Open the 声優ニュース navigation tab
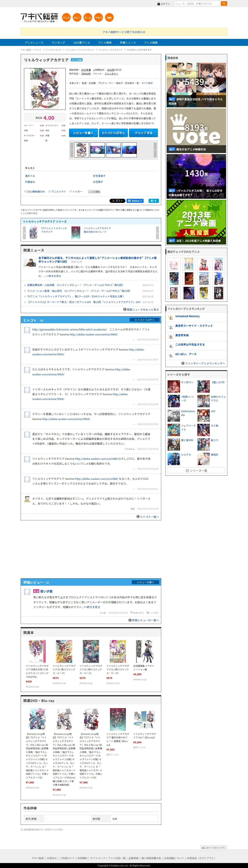The image size is (248, 868). (128, 43)
